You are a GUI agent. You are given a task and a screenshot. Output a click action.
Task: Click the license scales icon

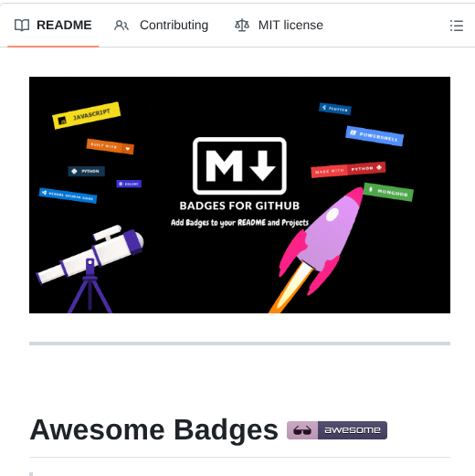[242, 26]
